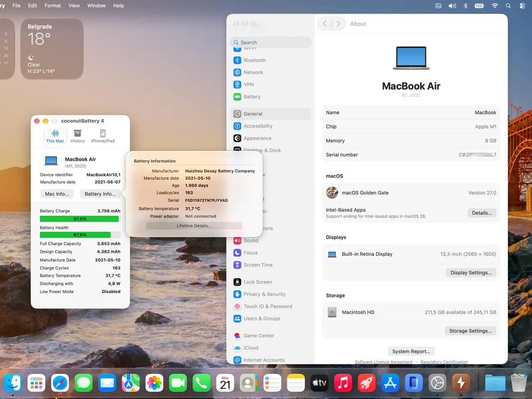
Task: Click macOS Golden Gate version row
Action: pyautogui.click(x=411, y=193)
